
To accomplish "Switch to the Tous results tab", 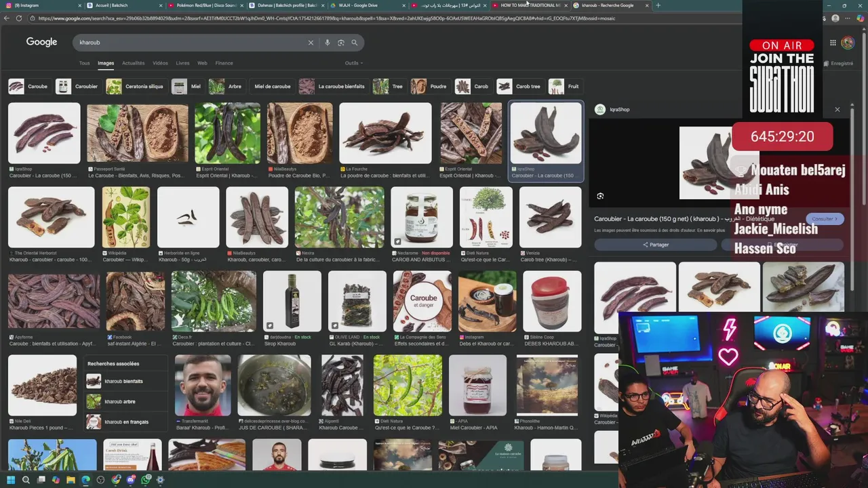I will (84, 63).
